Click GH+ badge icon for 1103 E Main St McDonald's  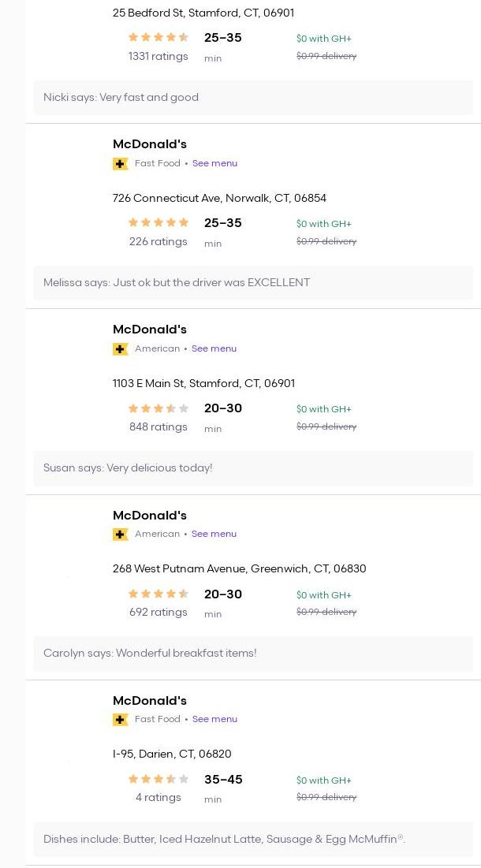coord(120,349)
